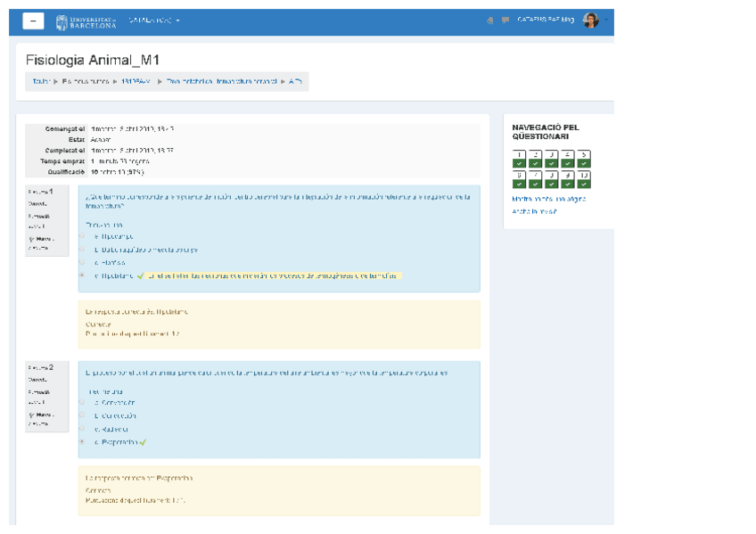
Task: Click the Universitat de Barcelona logo
Action: [x=86, y=21]
